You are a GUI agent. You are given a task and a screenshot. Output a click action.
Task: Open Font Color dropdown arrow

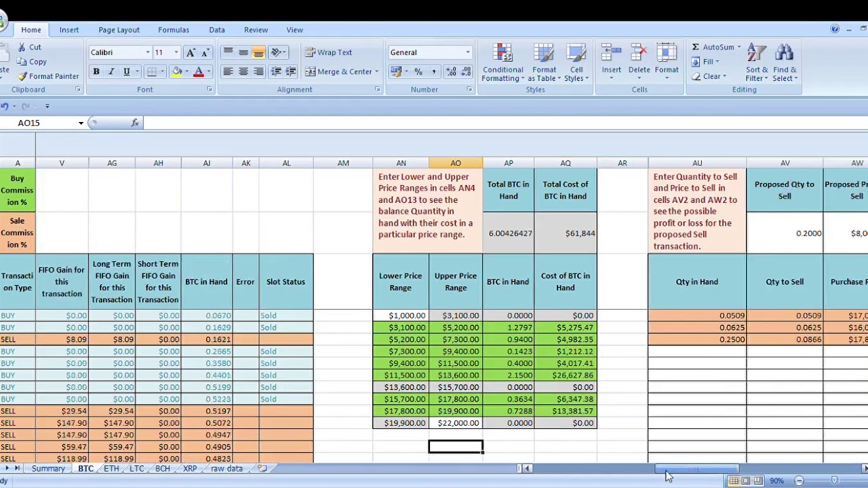tap(208, 72)
